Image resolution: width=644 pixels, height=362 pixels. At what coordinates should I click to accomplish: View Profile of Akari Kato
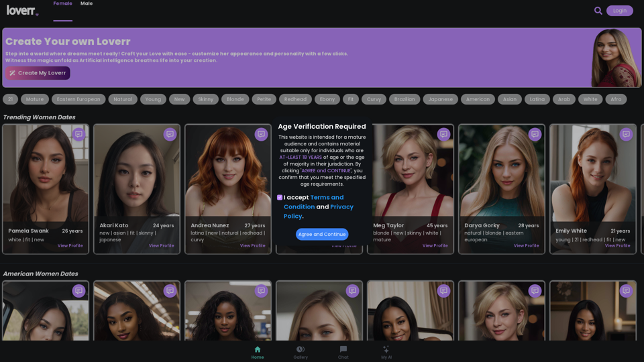(x=162, y=245)
